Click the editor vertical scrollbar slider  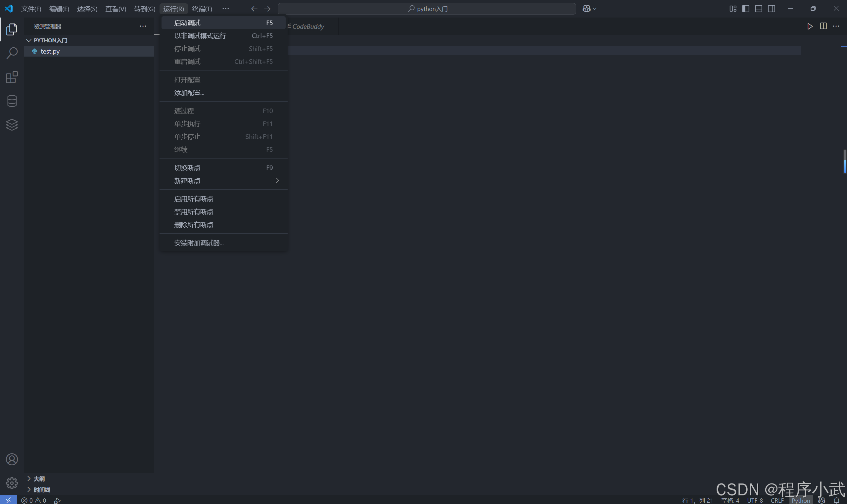(x=844, y=162)
